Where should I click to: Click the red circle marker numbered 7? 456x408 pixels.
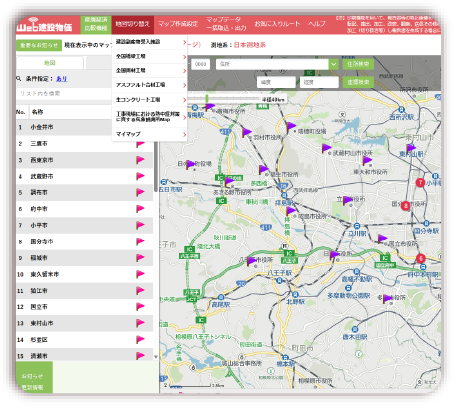point(420,182)
